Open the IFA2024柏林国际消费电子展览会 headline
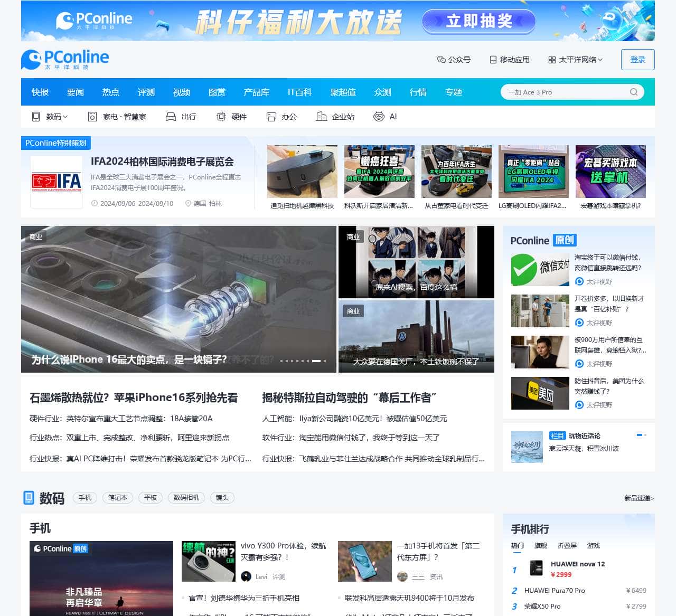 coord(162,162)
